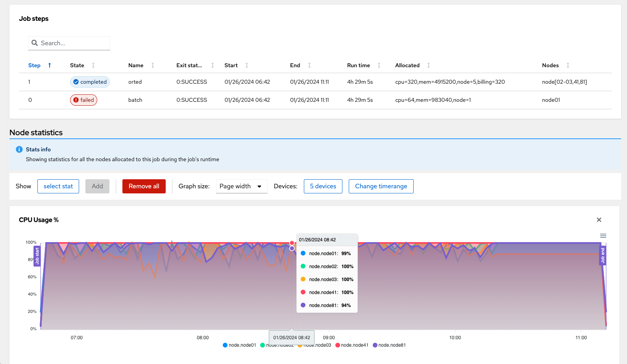Click the Run time column sort icon
The width and height of the screenshot is (627, 364).
click(379, 65)
